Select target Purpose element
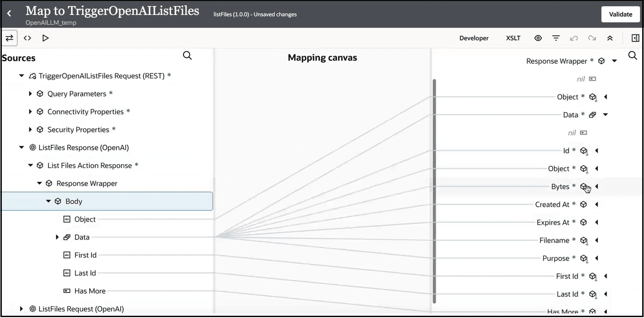Screen dimensions: 644x318 556,258
